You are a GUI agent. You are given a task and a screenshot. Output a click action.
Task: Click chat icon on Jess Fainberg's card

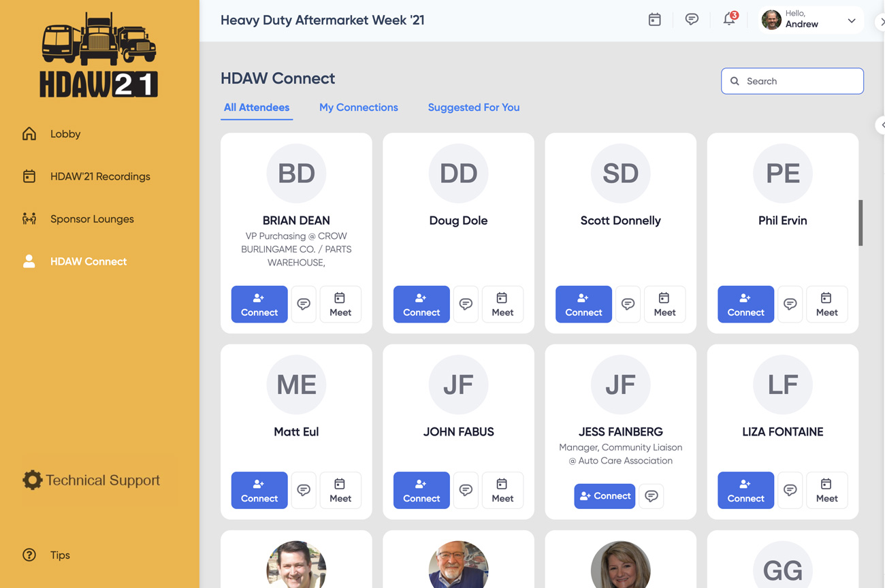pos(651,496)
